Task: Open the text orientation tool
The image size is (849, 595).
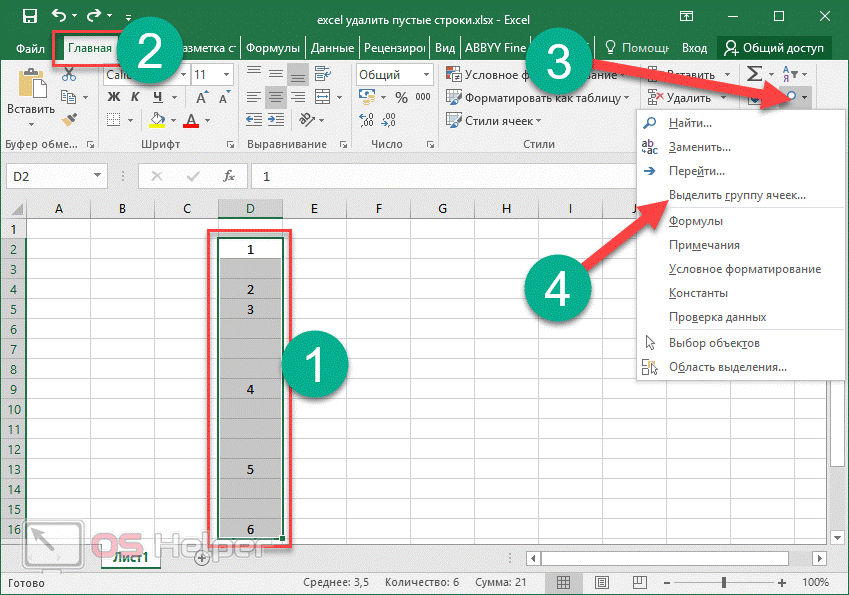Action: (x=307, y=120)
